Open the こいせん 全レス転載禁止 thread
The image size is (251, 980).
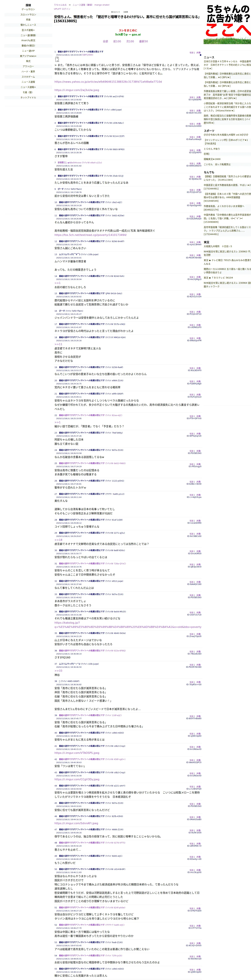tap(217, 164)
